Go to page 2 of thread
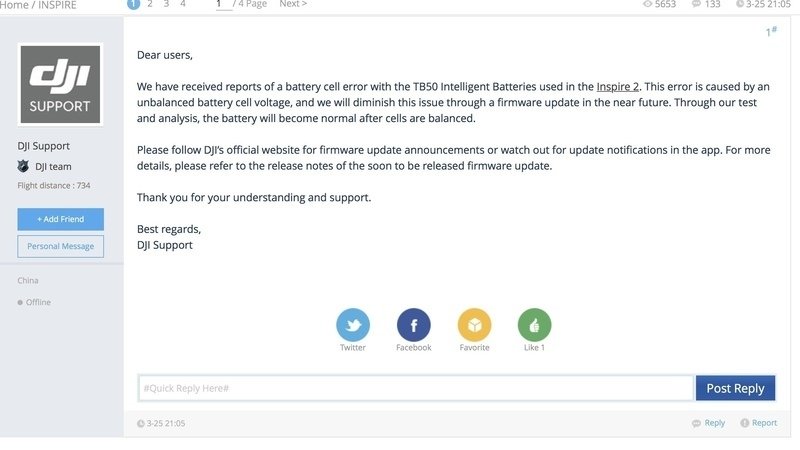The height and width of the screenshot is (450, 800). click(149, 4)
